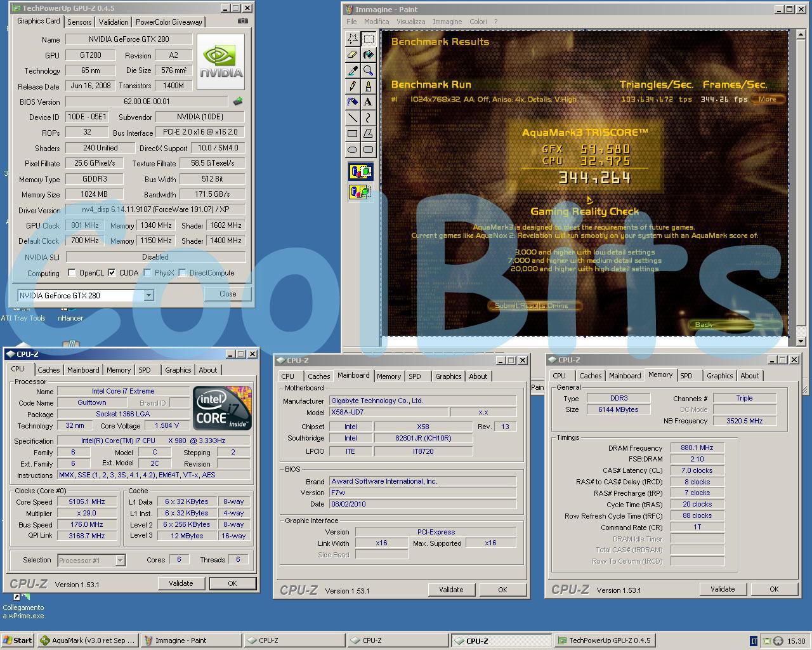Open the NVIDIA GeForce GTX 280 dropdown
This screenshot has width=812, height=650.
pyautogui.click(x=148, y=295)
